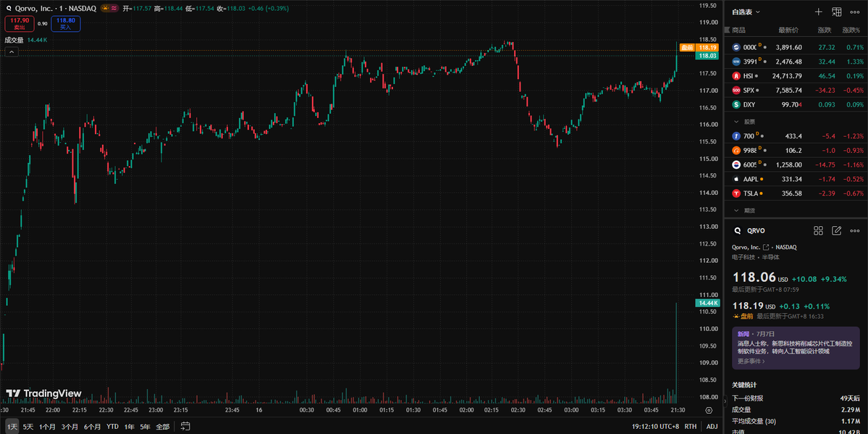Open the timezone menu showing UTC+8
868x434 pixels.
coord(655,426)
